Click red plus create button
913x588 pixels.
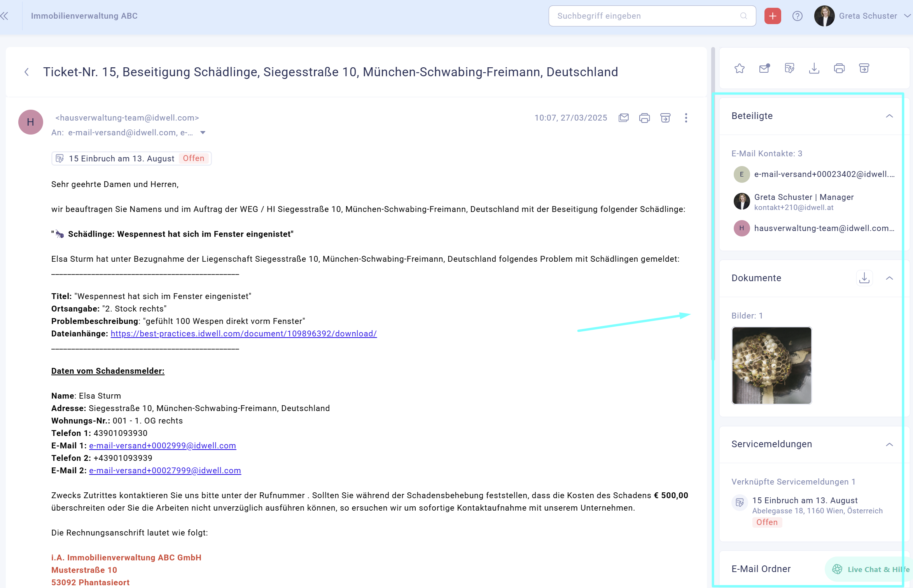772,16
